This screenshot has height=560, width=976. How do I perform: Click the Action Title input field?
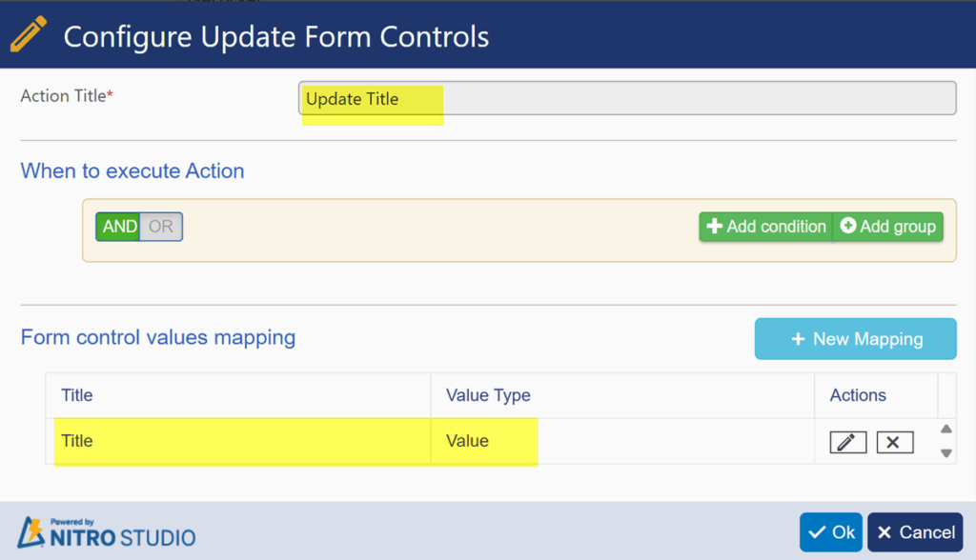pos(627,98)
